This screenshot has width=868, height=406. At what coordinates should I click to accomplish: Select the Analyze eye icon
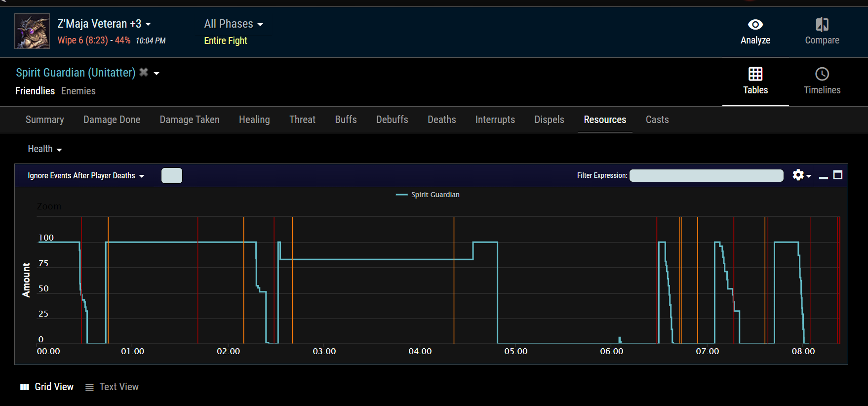coord(755,25)
